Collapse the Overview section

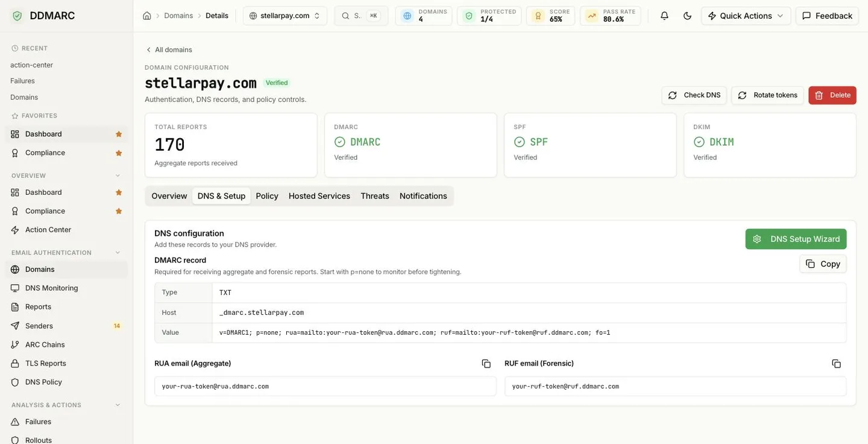(x=118, y=176)
